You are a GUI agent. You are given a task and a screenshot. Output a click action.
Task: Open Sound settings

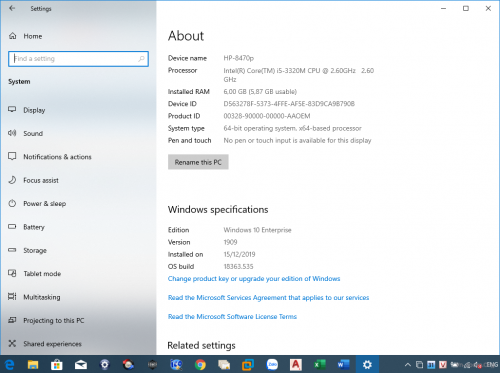pos(33,133)
